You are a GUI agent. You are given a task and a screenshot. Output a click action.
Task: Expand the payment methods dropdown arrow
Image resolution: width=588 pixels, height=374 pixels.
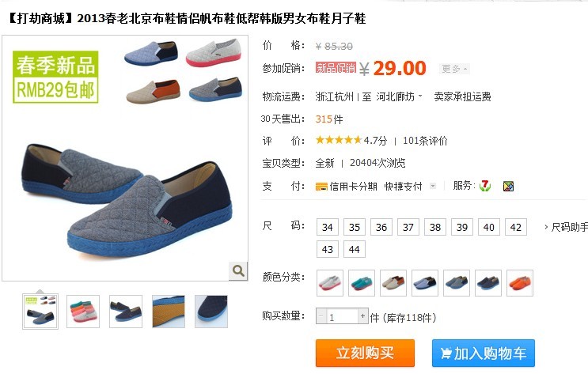pos(433,186)
